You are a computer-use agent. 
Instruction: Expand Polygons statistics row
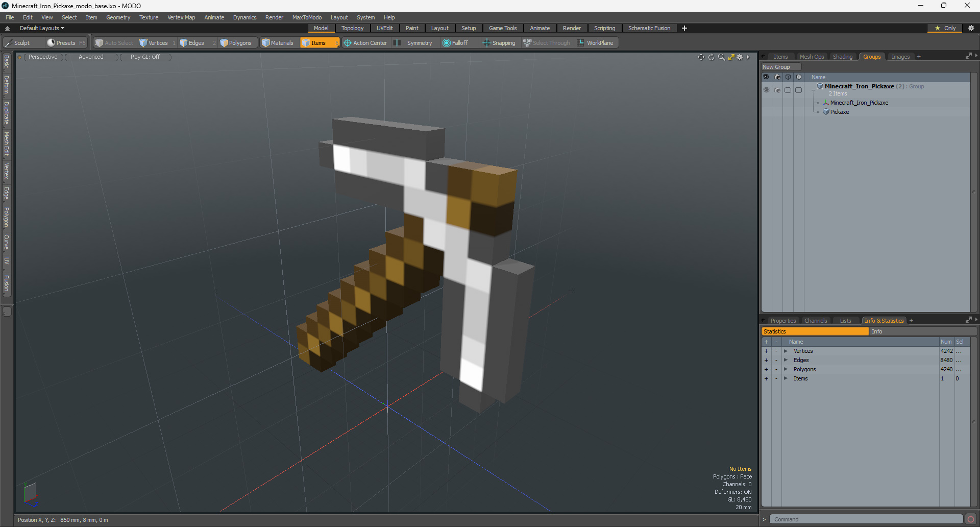pos(786,369)
